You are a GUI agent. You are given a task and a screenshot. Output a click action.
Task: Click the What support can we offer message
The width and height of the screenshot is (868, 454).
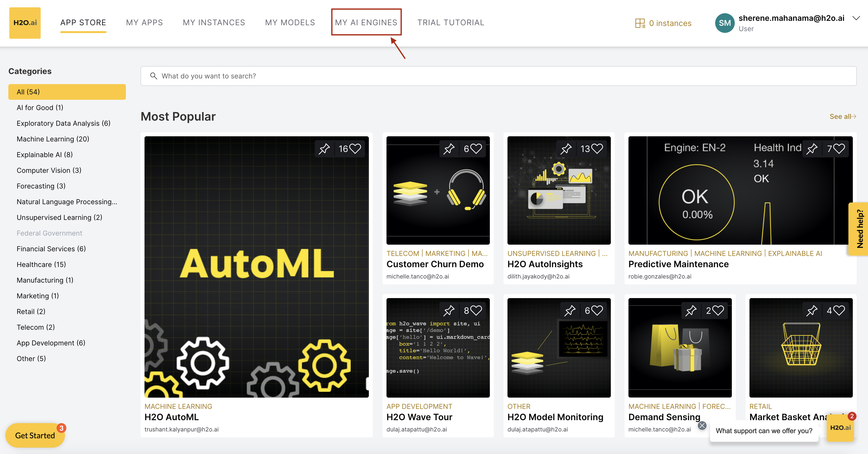tap(764, 431)
